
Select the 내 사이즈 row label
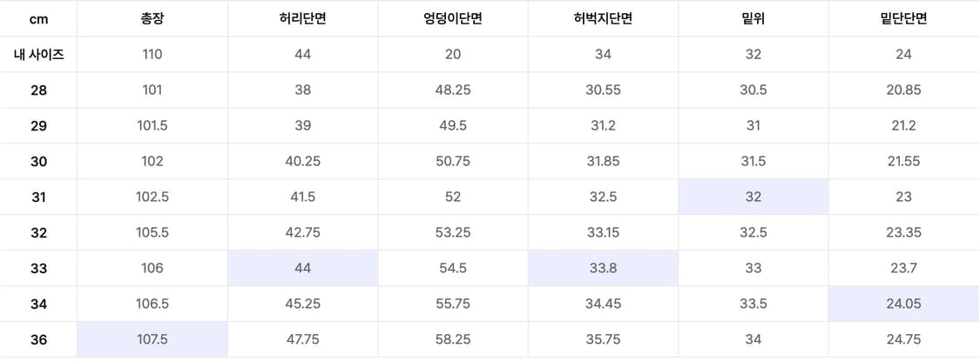tap(38, 54)
